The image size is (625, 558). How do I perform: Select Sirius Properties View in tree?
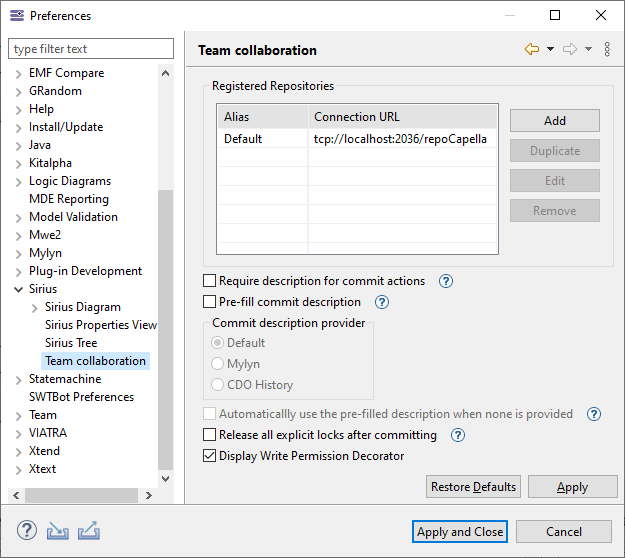100,325
